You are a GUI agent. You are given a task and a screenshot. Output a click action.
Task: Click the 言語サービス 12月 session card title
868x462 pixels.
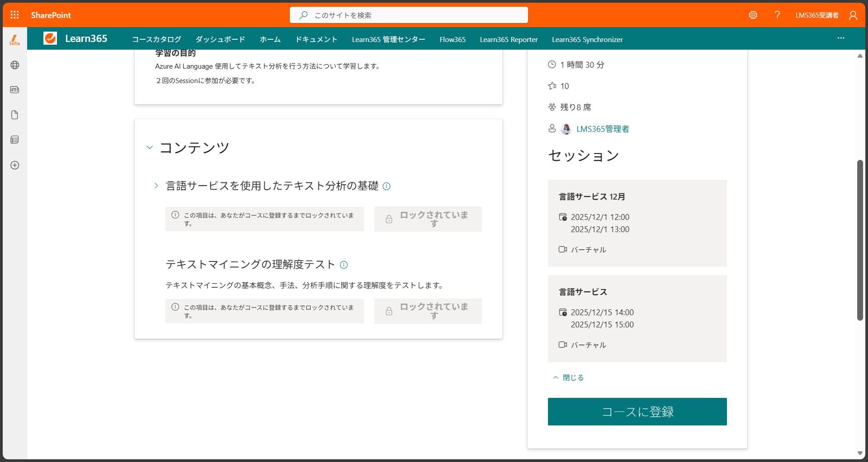(x=592, y=197)
